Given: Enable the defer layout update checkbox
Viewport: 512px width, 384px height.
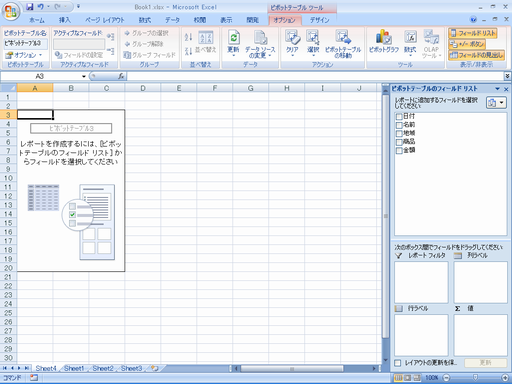Looking at the screenshot, I should pos(398,363).
